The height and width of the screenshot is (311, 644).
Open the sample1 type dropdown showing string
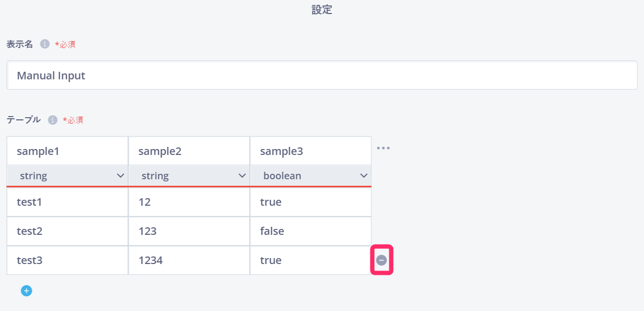pos(68,176)
